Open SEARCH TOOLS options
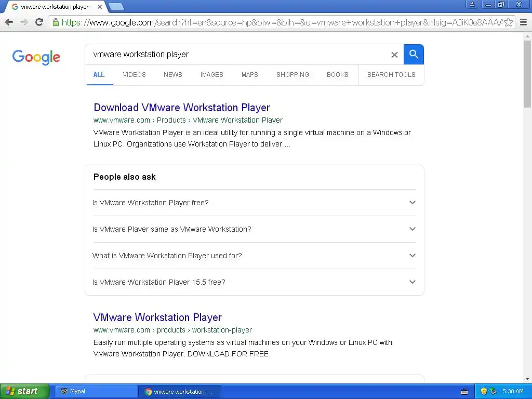 pos(391,75)
